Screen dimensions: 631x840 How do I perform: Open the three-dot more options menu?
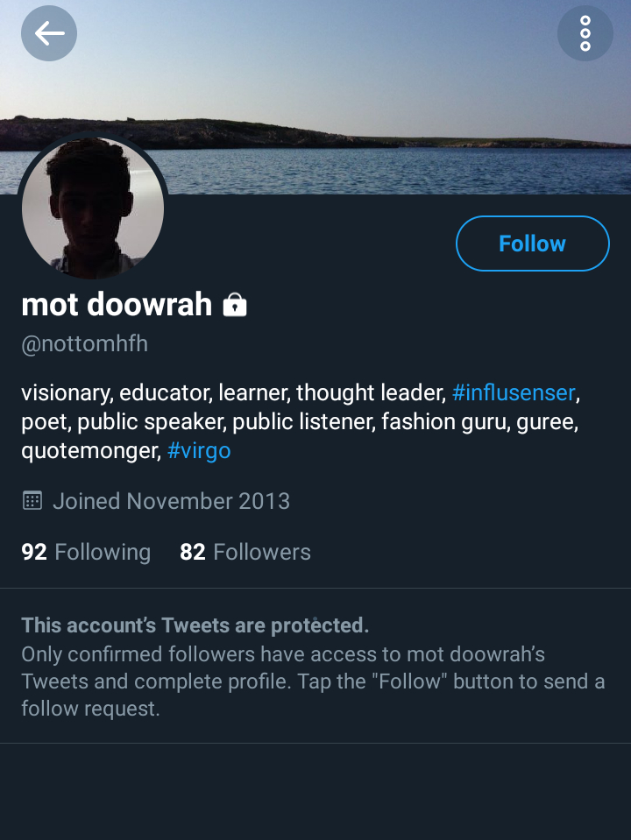[585, 34]
